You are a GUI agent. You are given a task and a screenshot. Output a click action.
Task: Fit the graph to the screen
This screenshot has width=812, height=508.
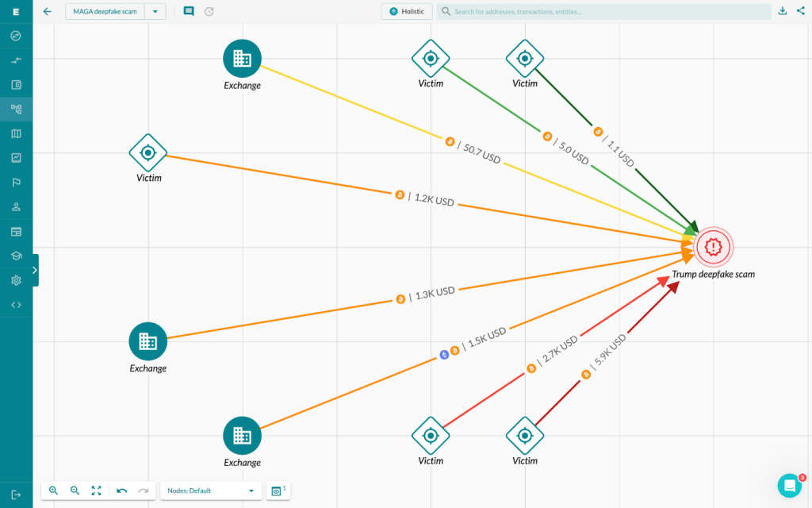[96, 491]
